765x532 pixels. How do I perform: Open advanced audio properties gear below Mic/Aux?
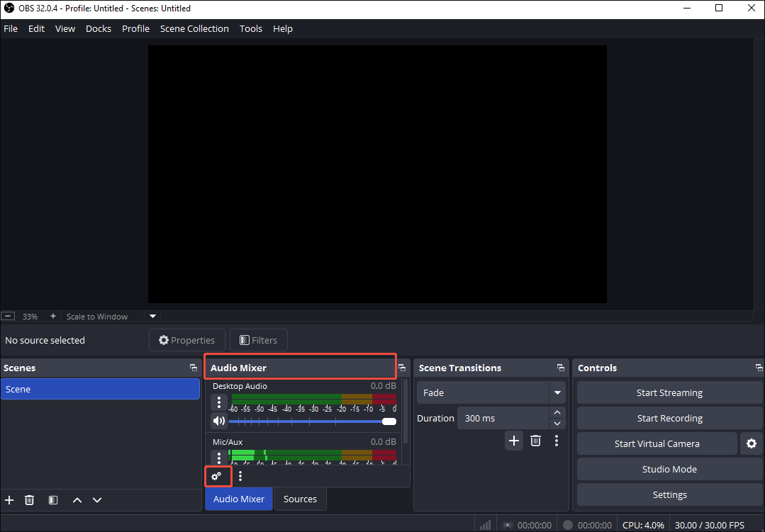click(218, 476)
